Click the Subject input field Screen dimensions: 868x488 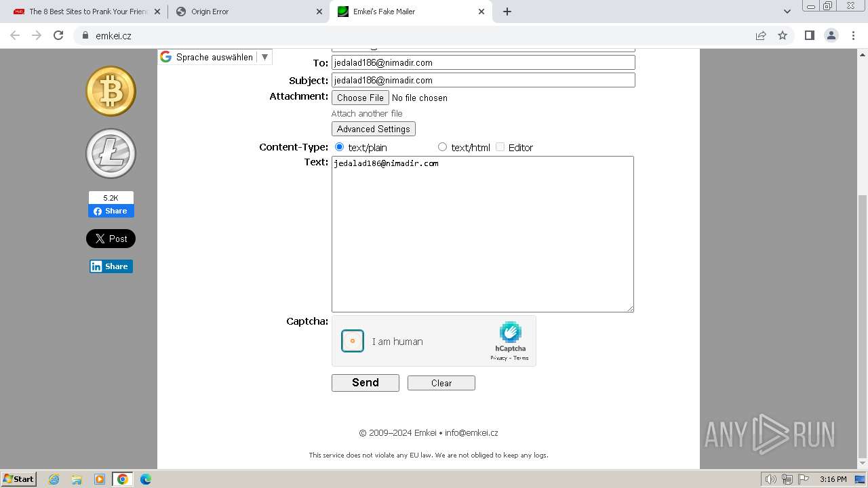click(483, 80)
